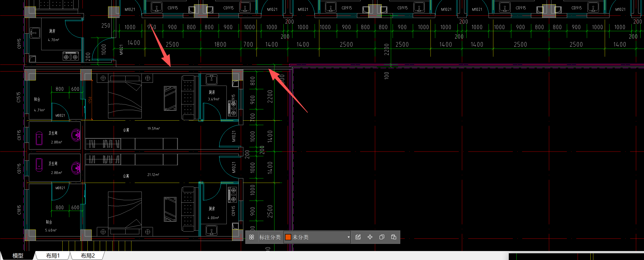Click the copy annotation icon

(382, 237)
